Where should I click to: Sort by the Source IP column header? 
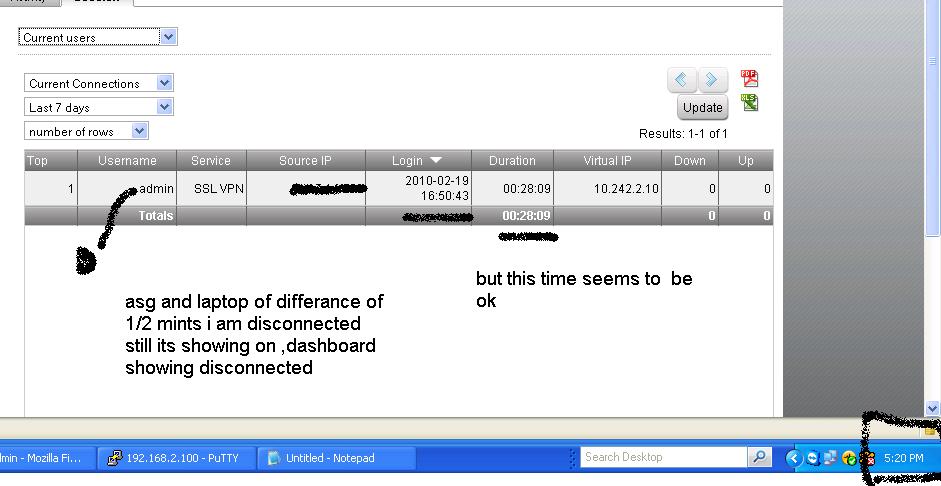(305, 161)
